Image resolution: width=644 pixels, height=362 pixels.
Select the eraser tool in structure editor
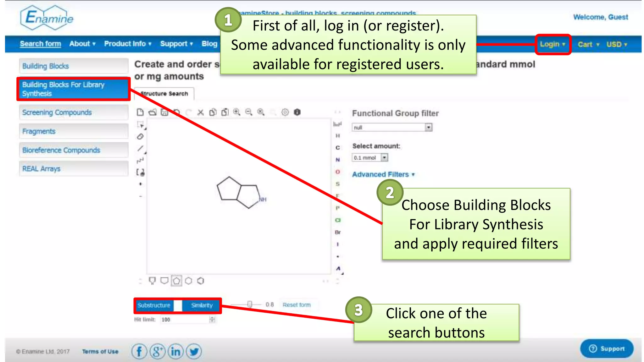140,137
